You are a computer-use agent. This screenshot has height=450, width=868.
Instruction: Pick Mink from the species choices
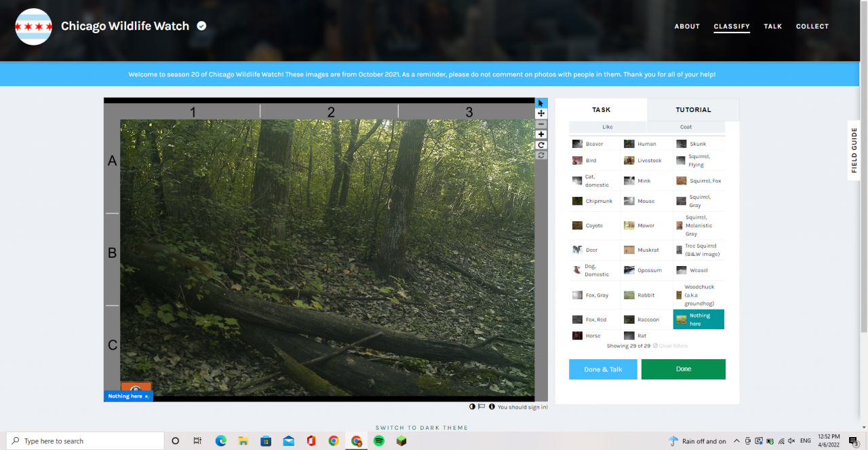tap(647, 181)
